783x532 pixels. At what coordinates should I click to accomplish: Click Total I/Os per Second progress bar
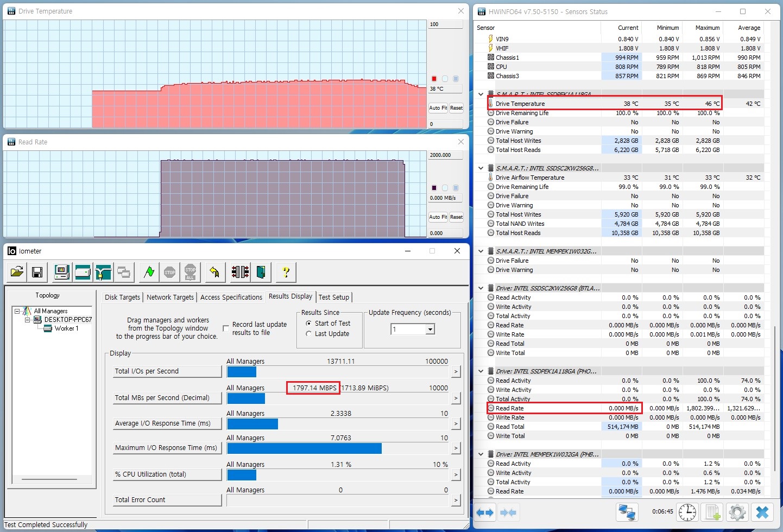pos(339,372)
